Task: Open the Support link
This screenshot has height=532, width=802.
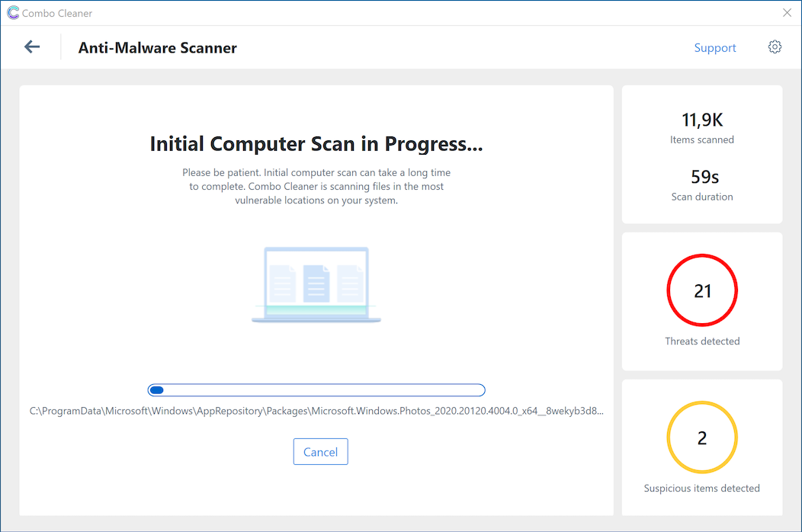Action: (x=714, y=48)
